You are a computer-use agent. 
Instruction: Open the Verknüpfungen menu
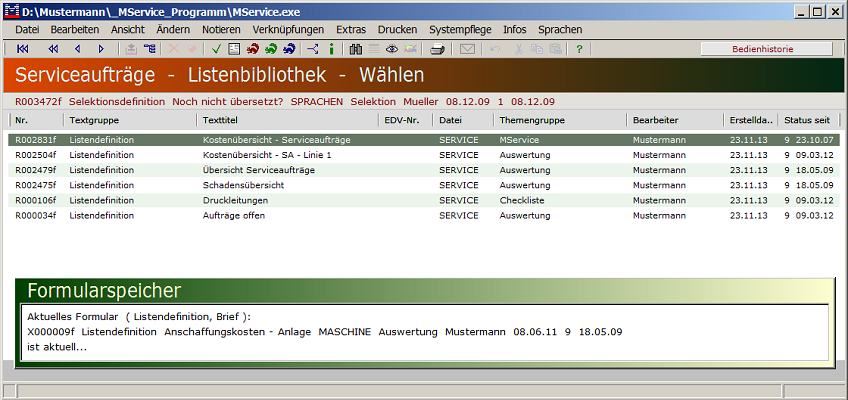click(x=289, y=30)
